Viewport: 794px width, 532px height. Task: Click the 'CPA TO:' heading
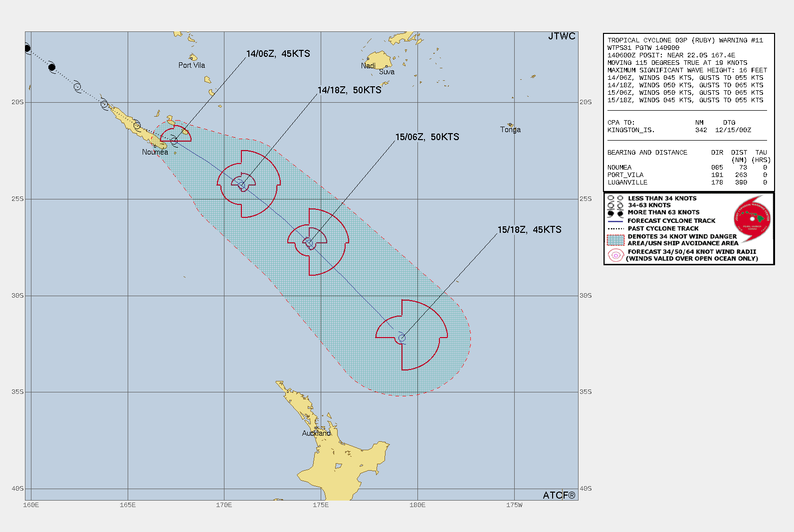[x=621, y=123]
